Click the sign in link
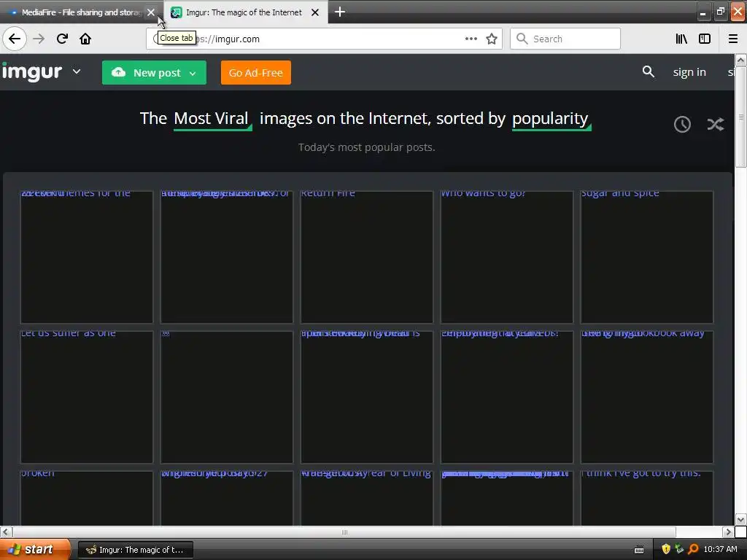747x560 pixels. tap(689, 72)
